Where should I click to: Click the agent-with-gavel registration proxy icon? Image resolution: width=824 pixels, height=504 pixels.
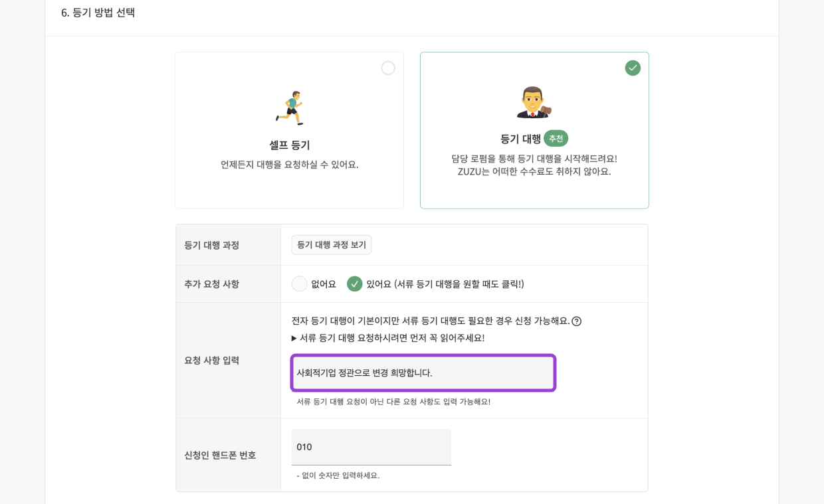coord(534,103)
